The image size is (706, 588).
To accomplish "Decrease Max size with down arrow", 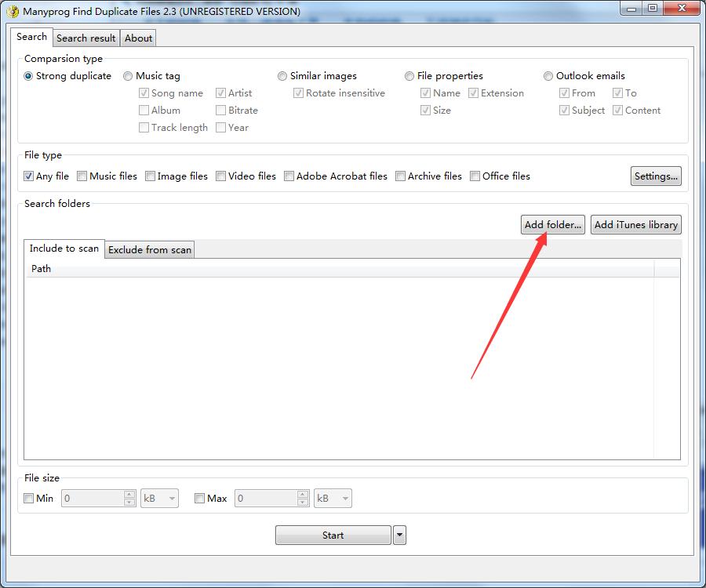I will (x=303, y=502).
